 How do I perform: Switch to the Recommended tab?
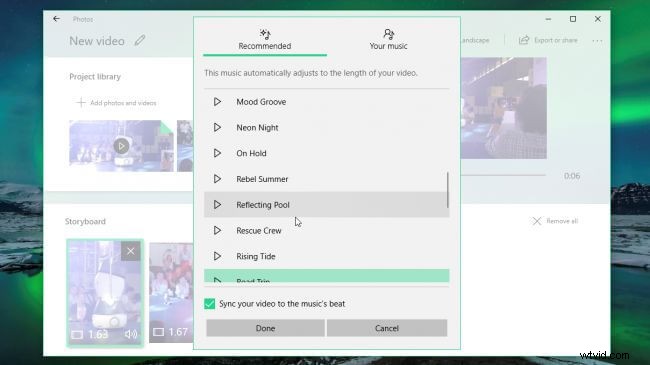pyautogui.click(x=265, y=40)
